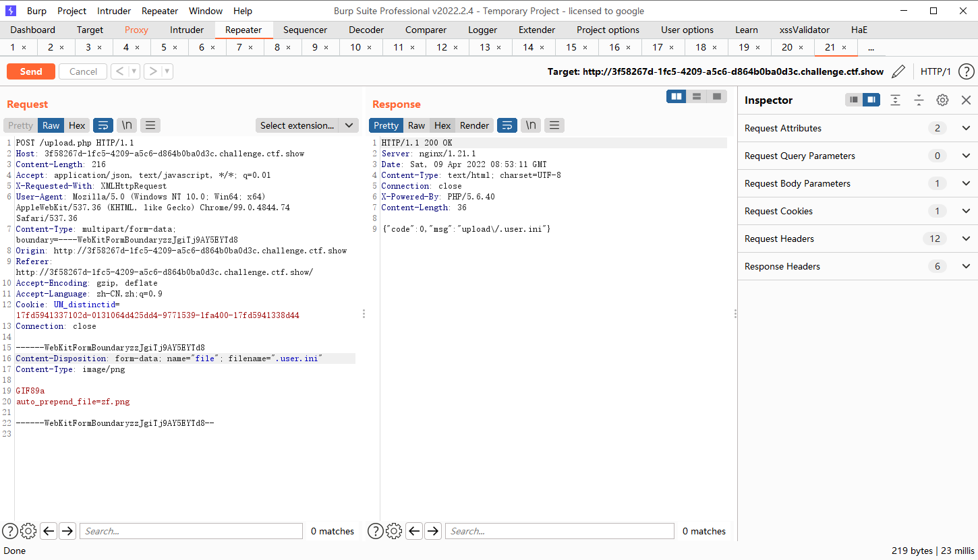Select top-bottom layout view icon
The width and height of the screenshot is (978, 560).
(x=697, y=96)
